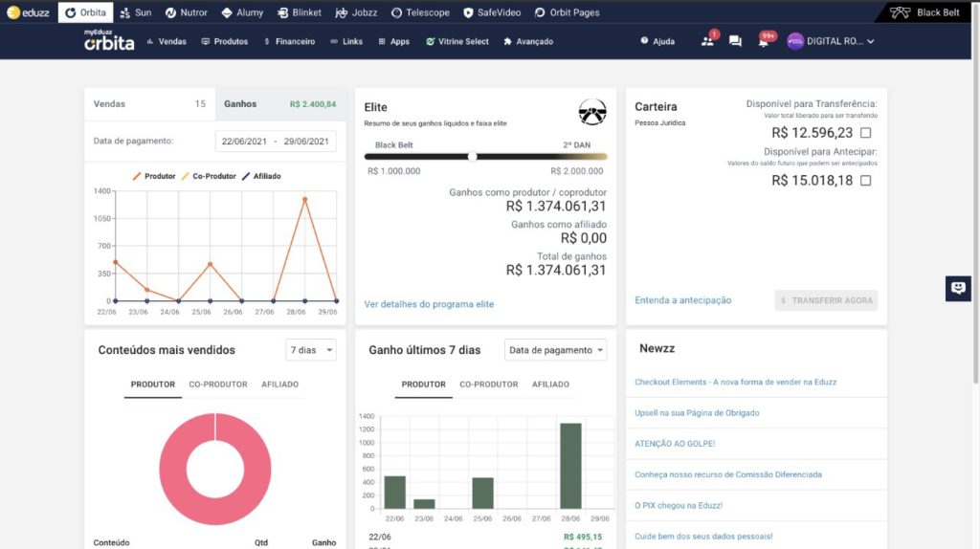This screenshot has height=549, width=980.
Task: Open the Alumy app
Action: (x=242, y=12)
